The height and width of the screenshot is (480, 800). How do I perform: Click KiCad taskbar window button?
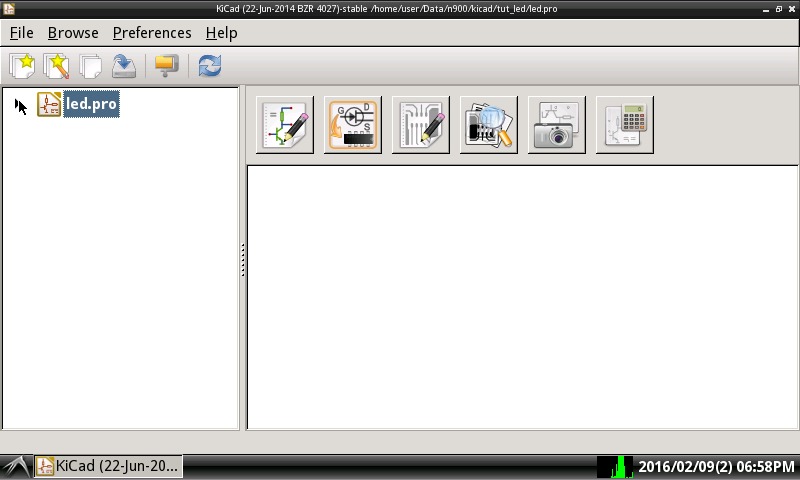(108, 466)
